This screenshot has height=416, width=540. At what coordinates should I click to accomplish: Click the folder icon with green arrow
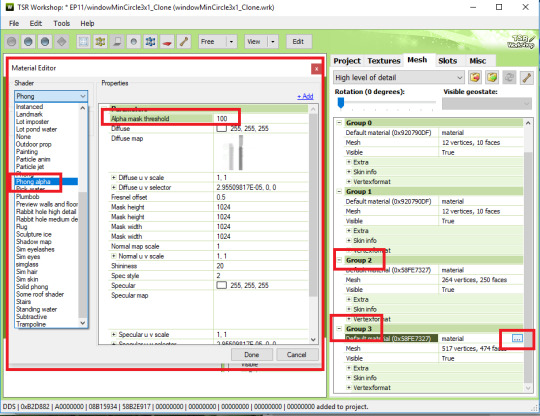[492, 77]
